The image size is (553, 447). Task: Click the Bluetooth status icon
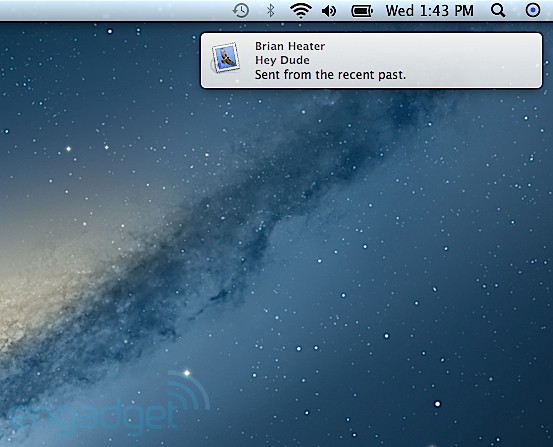tap(271, 10)
